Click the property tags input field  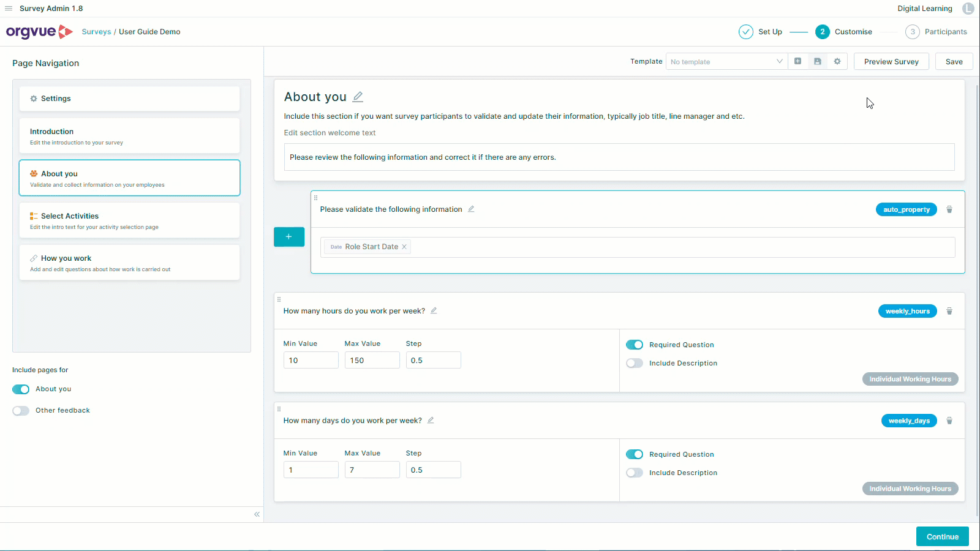[x=638, y=247]
